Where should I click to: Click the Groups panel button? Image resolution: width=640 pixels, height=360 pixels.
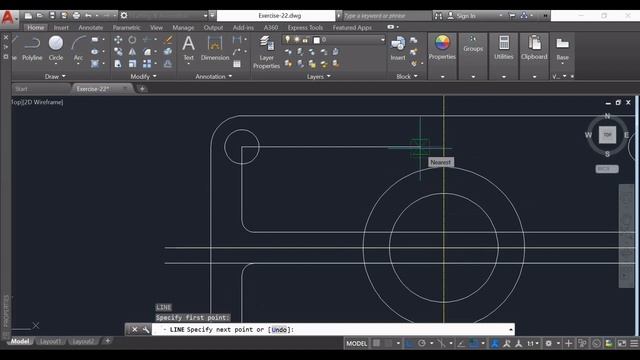(x=473, y=48)
